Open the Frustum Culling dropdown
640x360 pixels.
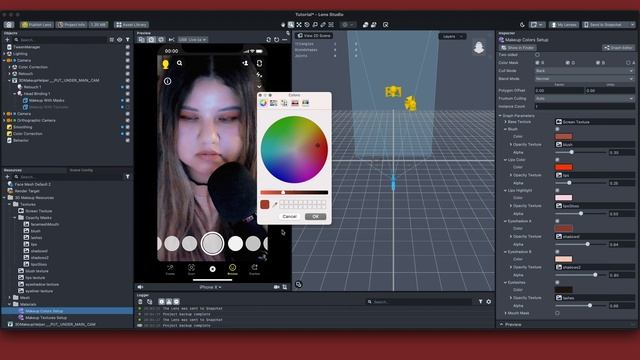(x=584, y=98)
